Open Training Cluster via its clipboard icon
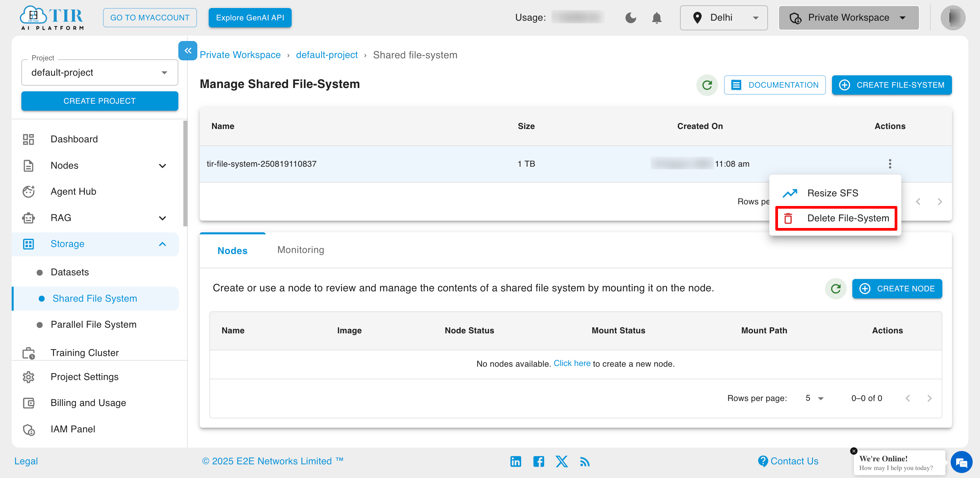The image size is (980, 478). click(x=28, y=353)
